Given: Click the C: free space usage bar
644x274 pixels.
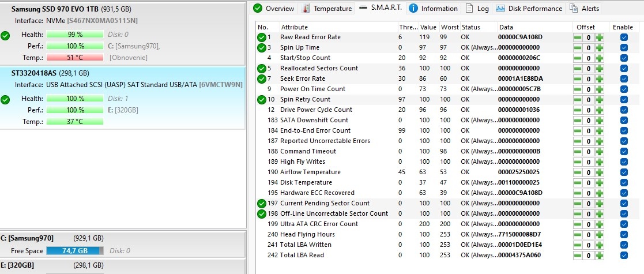Looking at the screenshot, I should tap(75, 251).
